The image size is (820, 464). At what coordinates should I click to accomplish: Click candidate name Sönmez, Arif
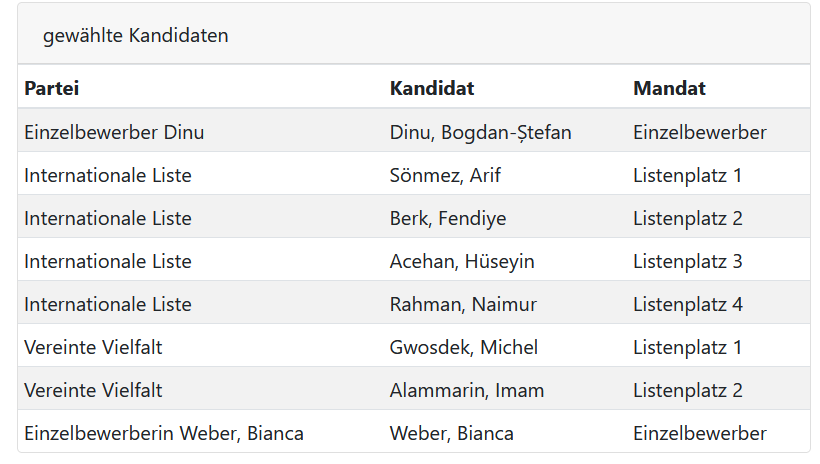445,175
